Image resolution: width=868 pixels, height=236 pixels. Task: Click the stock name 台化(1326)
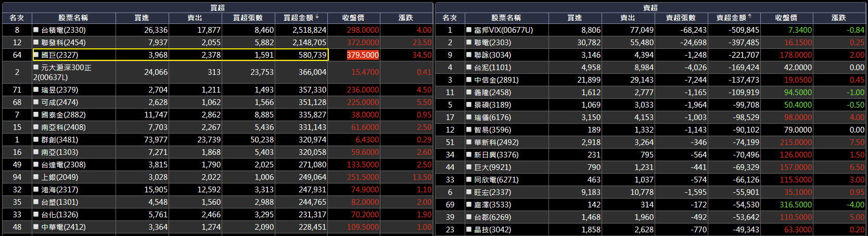point(59,215)
